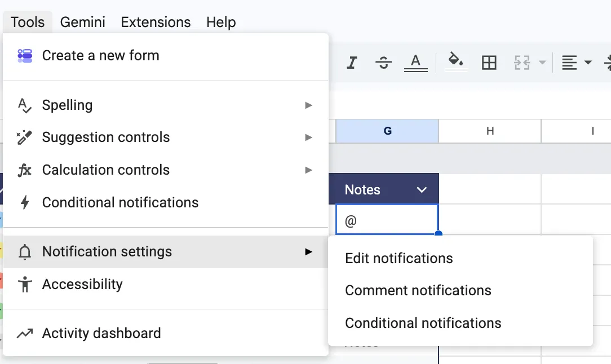Viewport: 611px width, 364px height.
Task: Choose Comment notifications from submenu
Action: tap(461, 291)
